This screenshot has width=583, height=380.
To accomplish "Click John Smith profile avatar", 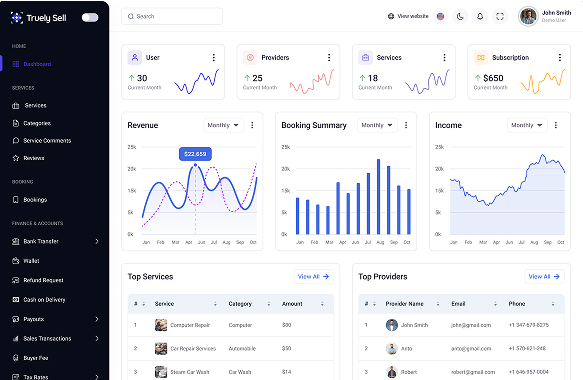I will [x=528, y=16].
